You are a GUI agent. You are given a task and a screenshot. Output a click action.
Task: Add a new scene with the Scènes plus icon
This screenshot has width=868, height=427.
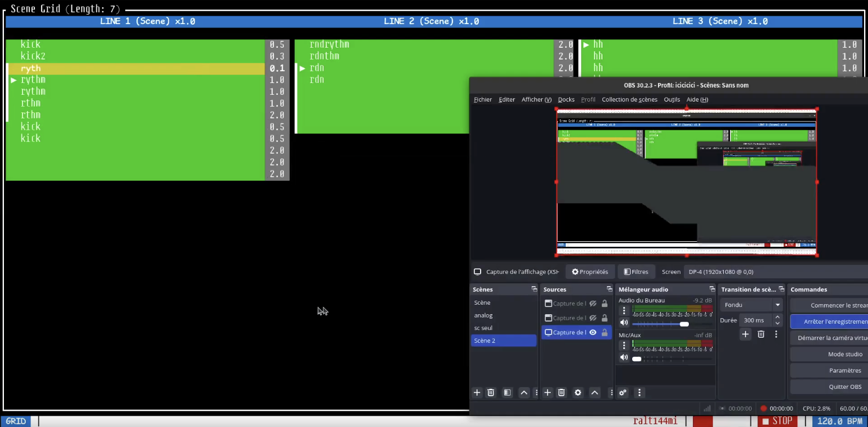[477, 393]
